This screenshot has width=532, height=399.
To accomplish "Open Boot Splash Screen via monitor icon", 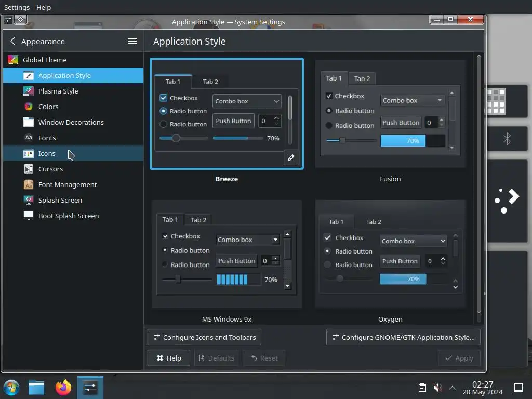I will tap(29, 216).
